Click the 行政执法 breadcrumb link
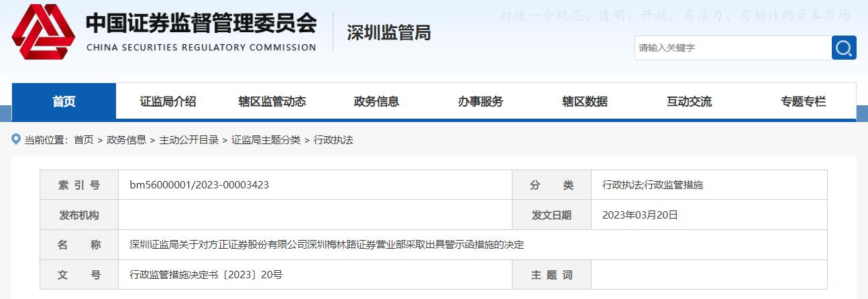868x299 pixels. (333, 140)
